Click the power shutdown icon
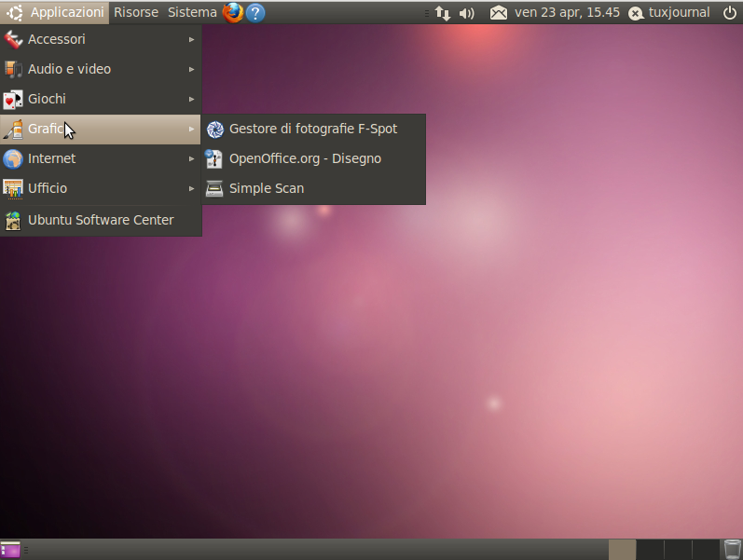The width and height of the screenshot is (743, 560). 730,13
